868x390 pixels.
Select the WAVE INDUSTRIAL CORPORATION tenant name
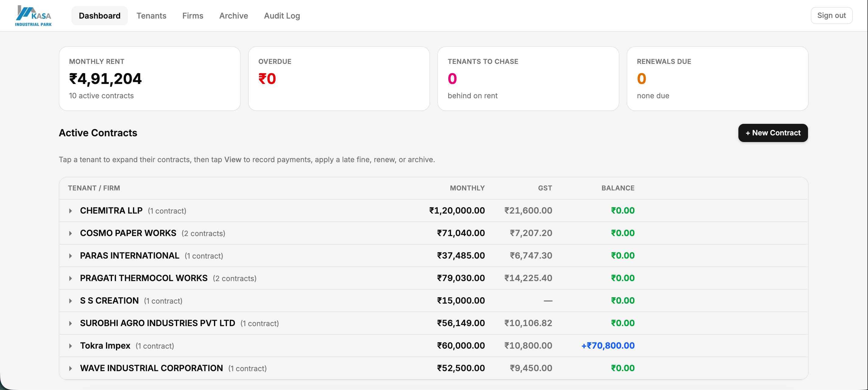(151, 368)
